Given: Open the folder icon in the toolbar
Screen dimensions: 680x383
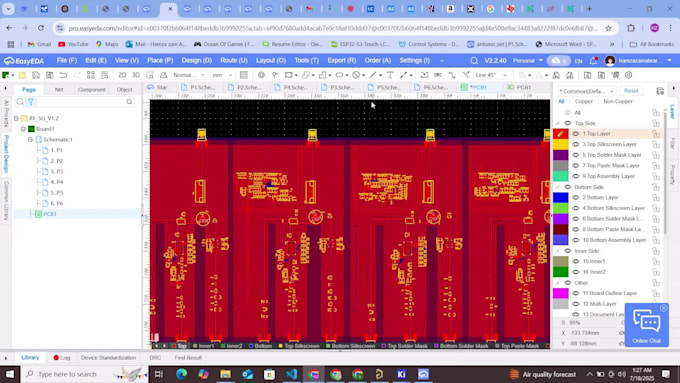Looking at the screenshot, I should [x=22, y=75].
